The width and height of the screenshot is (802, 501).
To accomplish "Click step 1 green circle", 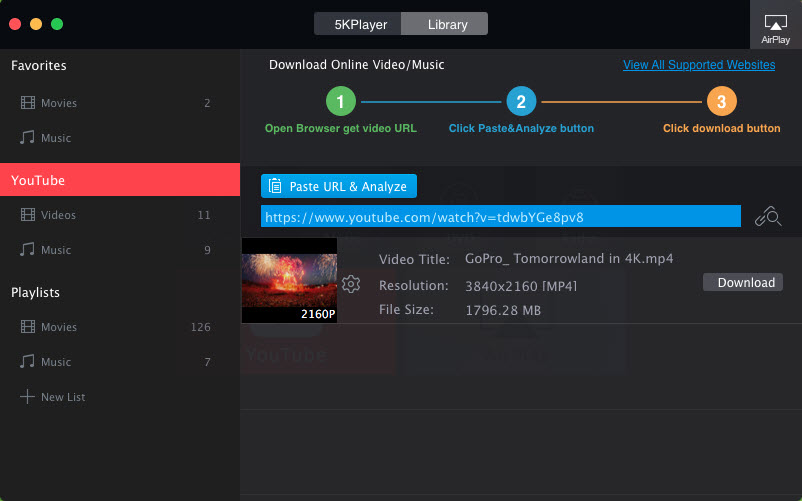I will [x=341, y=101].
